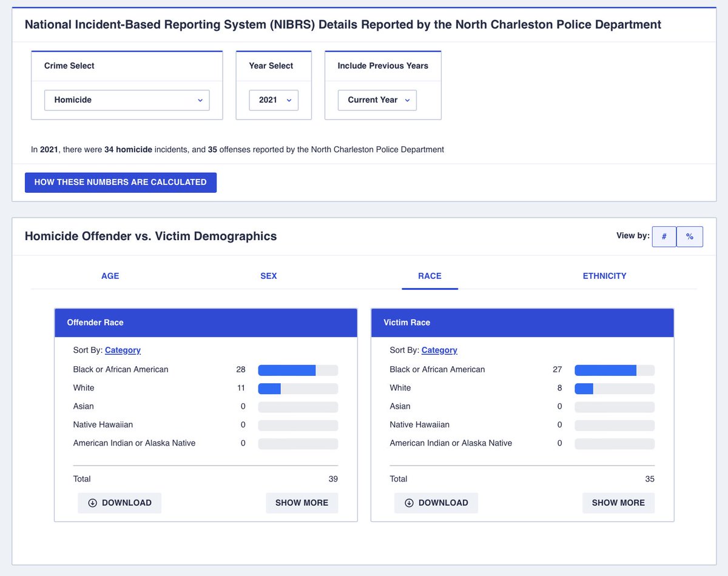Select the ETHNICITY tab
The width and height of the screenshot is (728, 576).
tap(605, 276)
